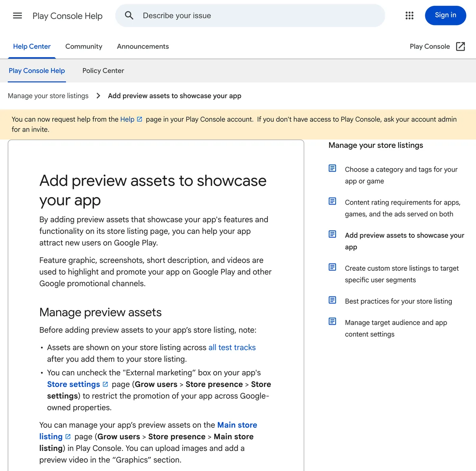The width and height of the screenshot is (476, 471).
Task: Click Play Console Help site title
Action: tap(67, 16)
